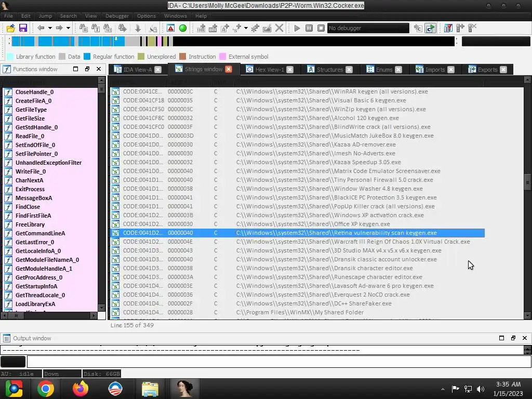Image resolution: width=532 pixels, height=399 pixels.
Task: Click the Output window command input field
Action: (x=279, y=362)
